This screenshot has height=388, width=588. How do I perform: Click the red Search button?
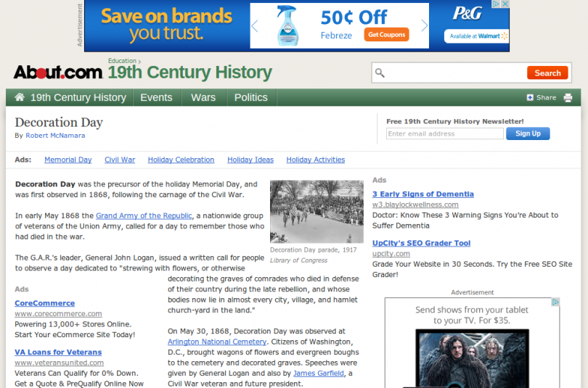pos(547,73)
